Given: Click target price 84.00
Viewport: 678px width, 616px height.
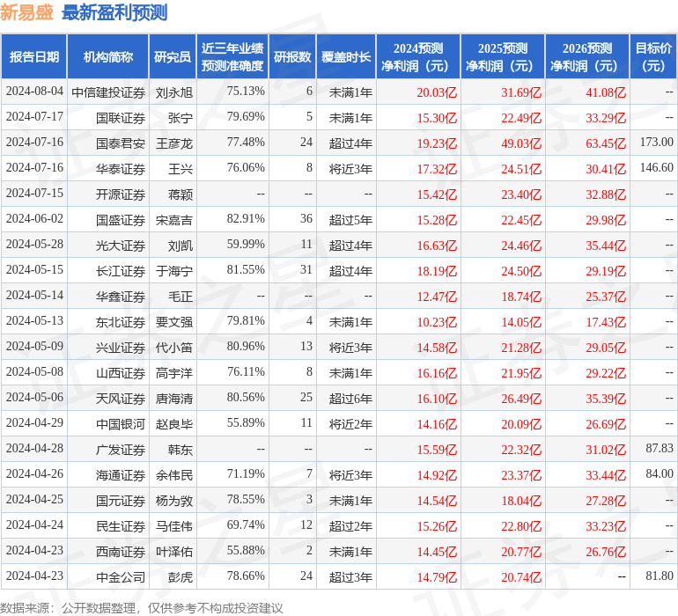Looking at the screenshot, I should click(660, 473).
